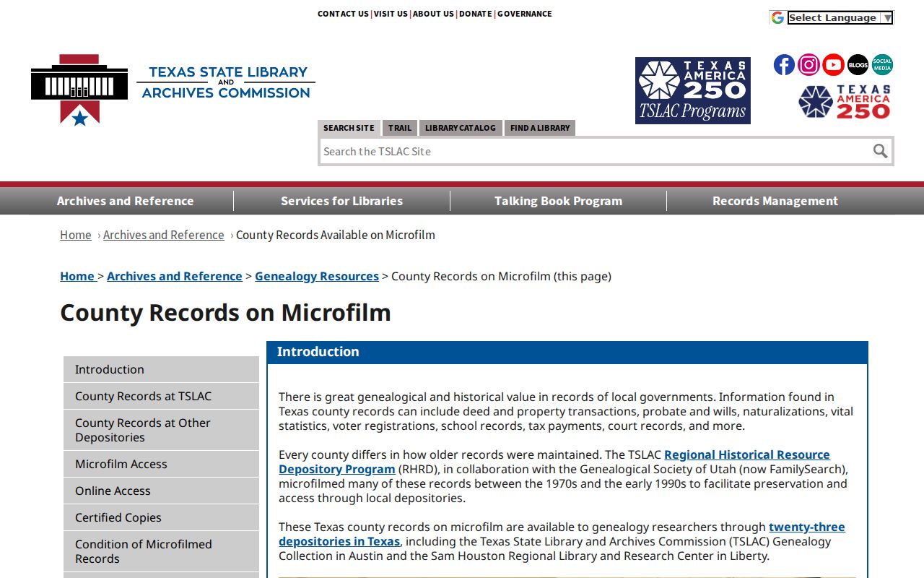Go to Online Access section
Viewport: 924px width, 578px height.
click(161, 491)
